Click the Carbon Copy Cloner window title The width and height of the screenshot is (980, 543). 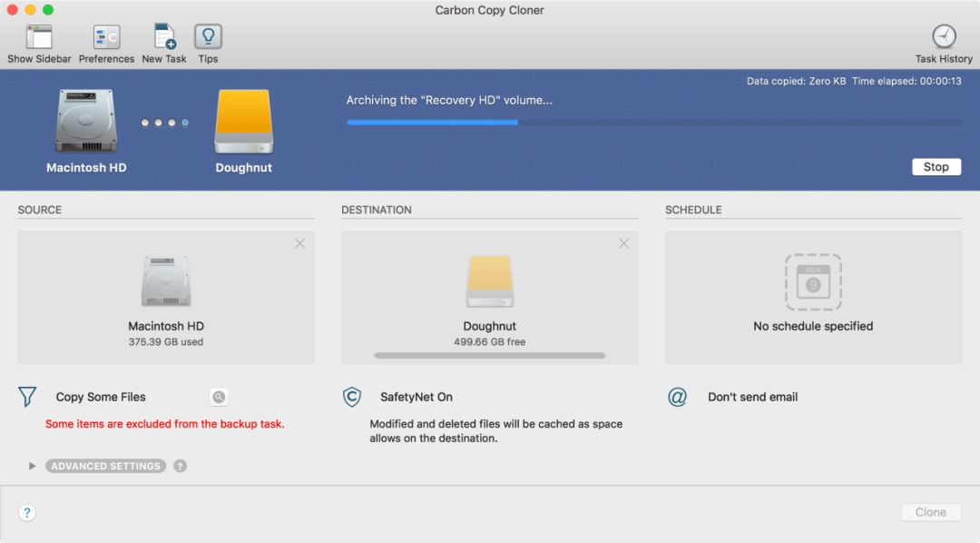click(x=489, y=10)
